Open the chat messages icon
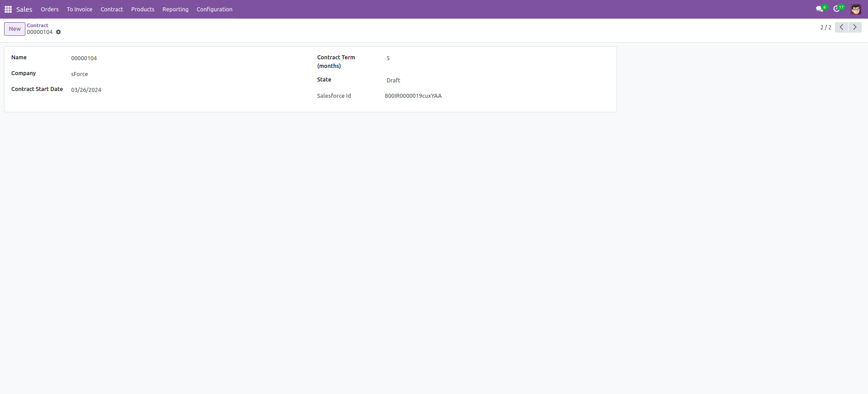 [x=820, y=9]
